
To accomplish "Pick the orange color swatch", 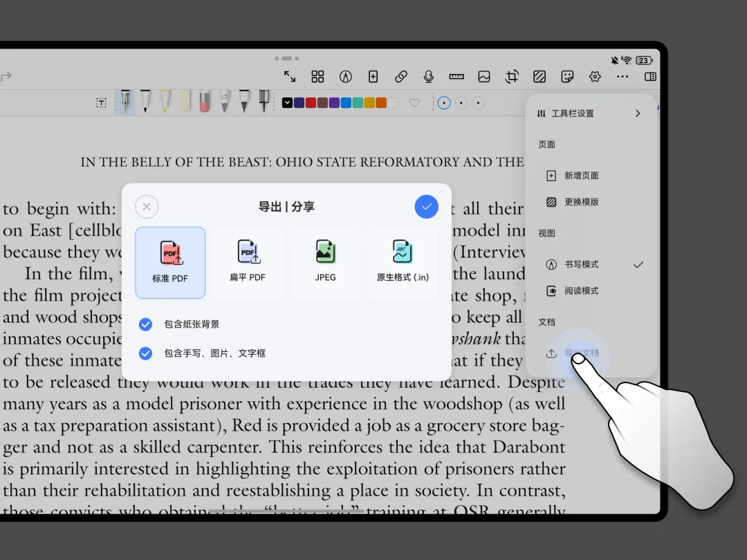I will pos(381,103).
